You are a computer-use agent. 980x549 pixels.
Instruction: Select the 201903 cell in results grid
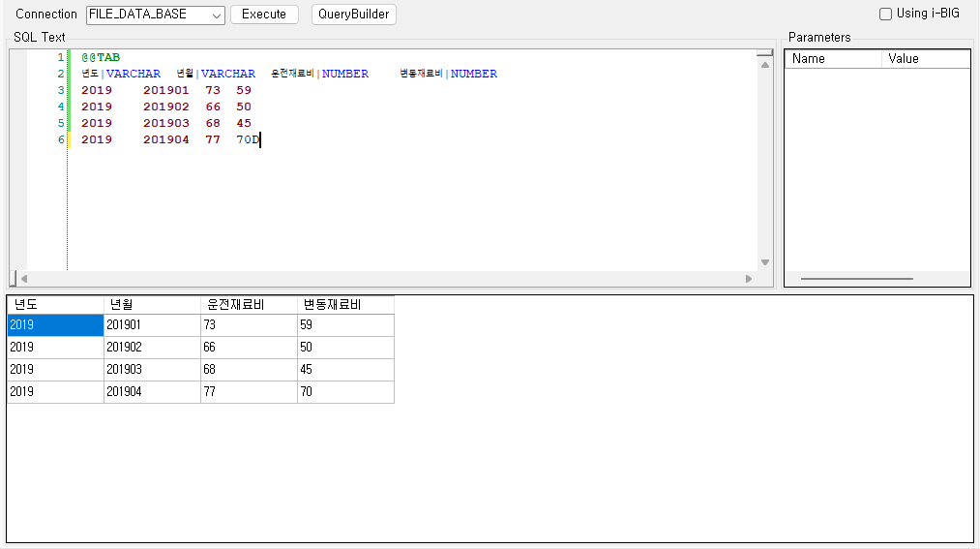tap(152, 370)
